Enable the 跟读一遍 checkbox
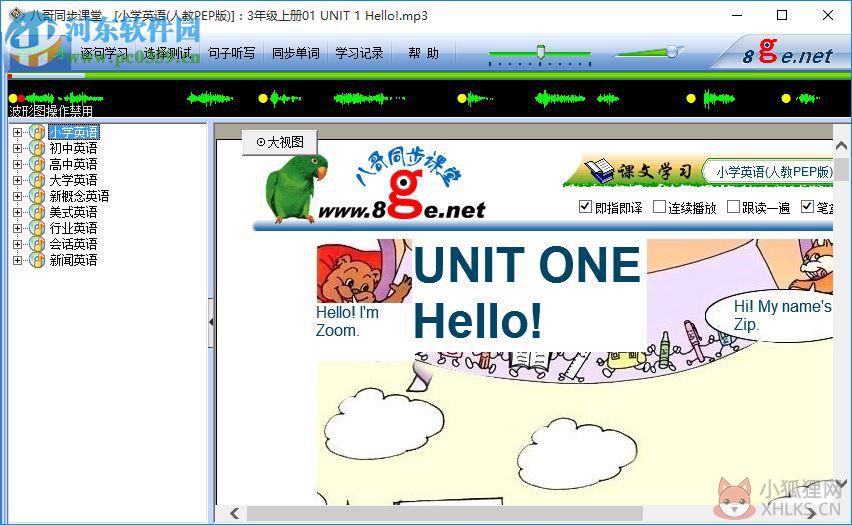 (733, 207)
